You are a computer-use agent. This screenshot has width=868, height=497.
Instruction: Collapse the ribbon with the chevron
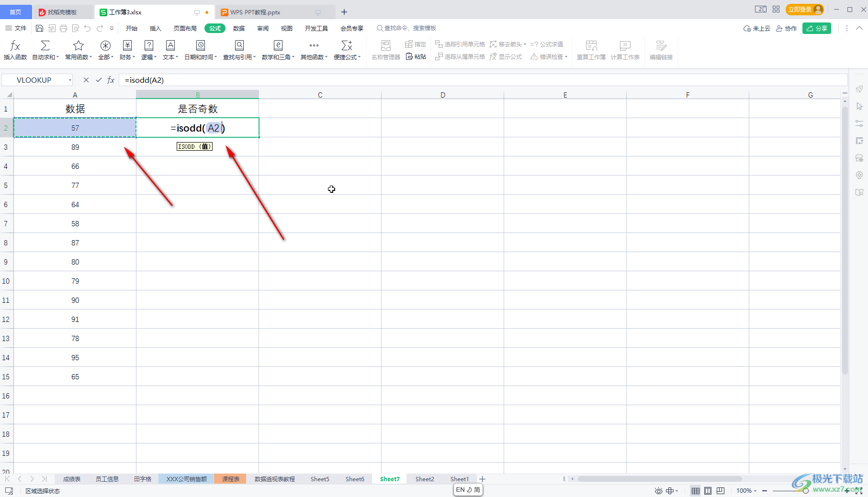pyautogui.click(x=859, y=28)
